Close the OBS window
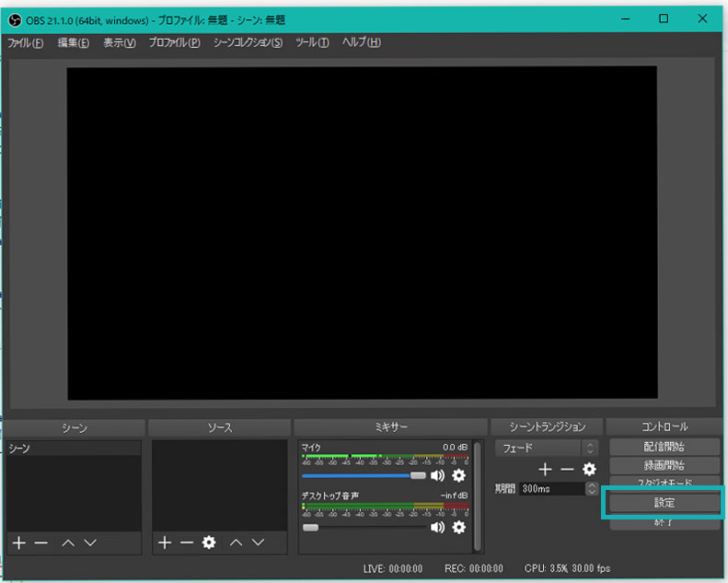The width and height of the screenshot is (728, 583). (x=702, y=19)
